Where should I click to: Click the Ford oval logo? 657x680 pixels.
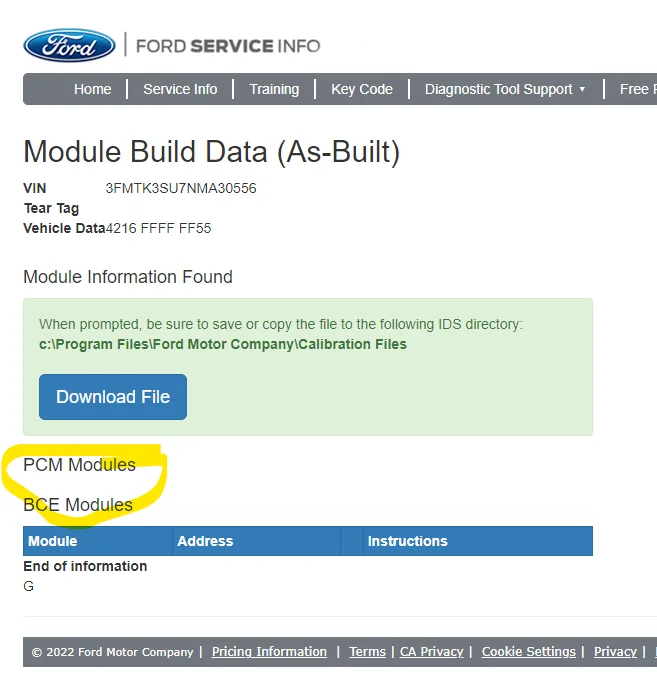pyautogui.click(x=69, y=46)
